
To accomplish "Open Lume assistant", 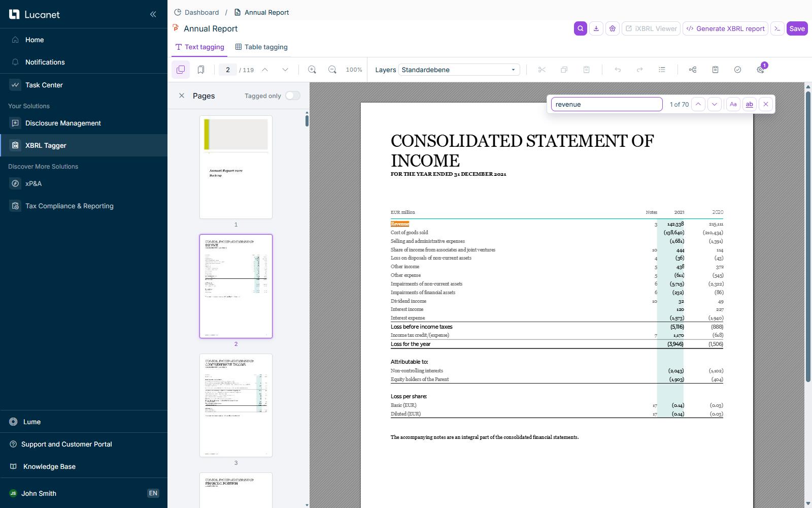I will point(84,422).
